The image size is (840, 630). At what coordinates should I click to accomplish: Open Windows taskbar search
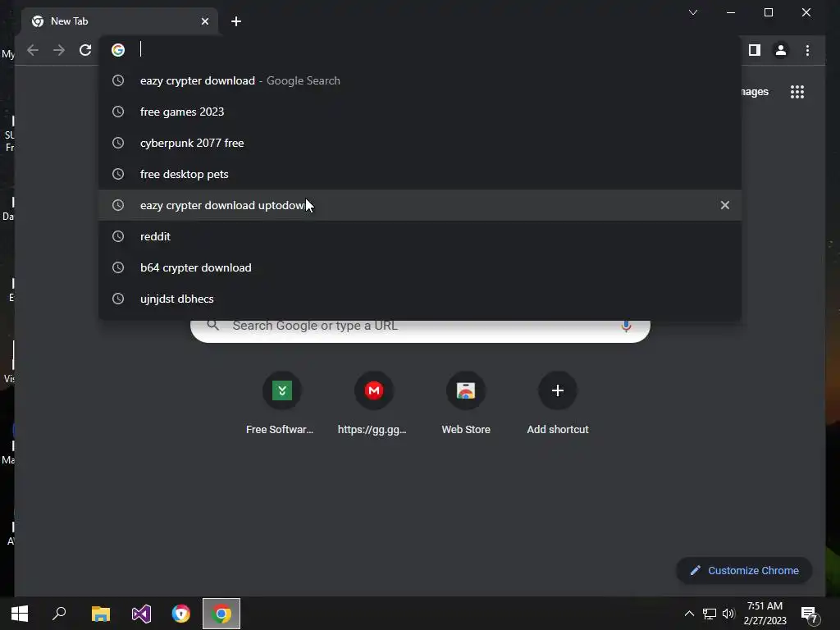point(59,614)
